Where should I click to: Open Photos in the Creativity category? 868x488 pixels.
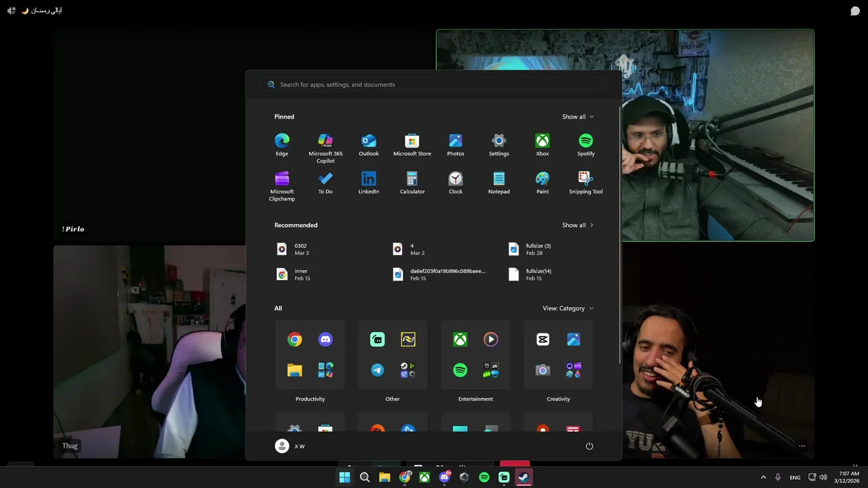pyautogui.click(x=574, y=340)
